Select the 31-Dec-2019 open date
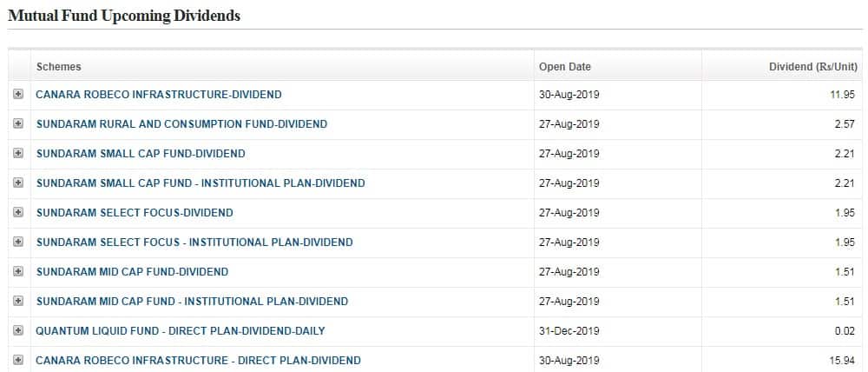This screenshot has width=868, height=372. tap(569, 331)
